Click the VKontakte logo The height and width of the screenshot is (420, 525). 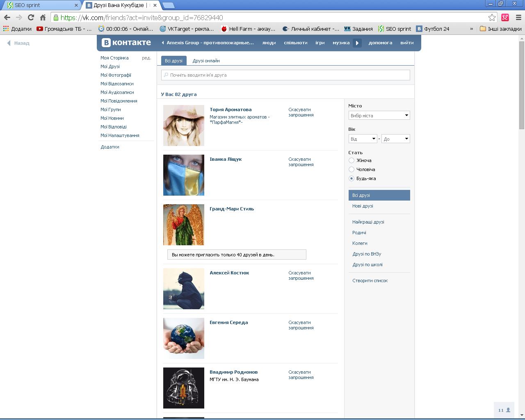pos(126,43)
